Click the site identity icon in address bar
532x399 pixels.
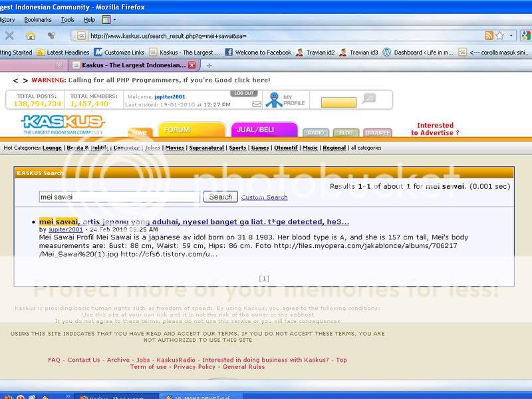(x=81, y=36)
